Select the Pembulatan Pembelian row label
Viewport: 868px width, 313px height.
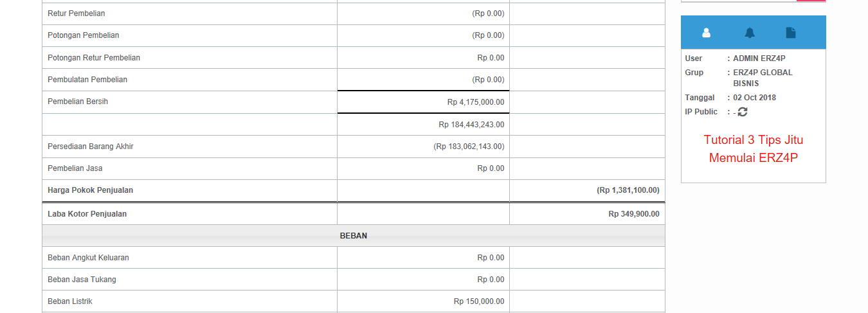(87, 80)
